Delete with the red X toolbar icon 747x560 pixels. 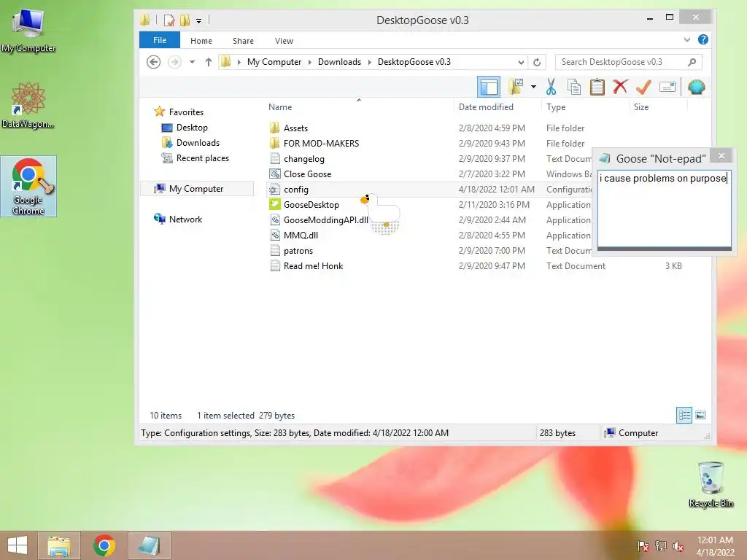pyautogui.click(x=620, y=87)
